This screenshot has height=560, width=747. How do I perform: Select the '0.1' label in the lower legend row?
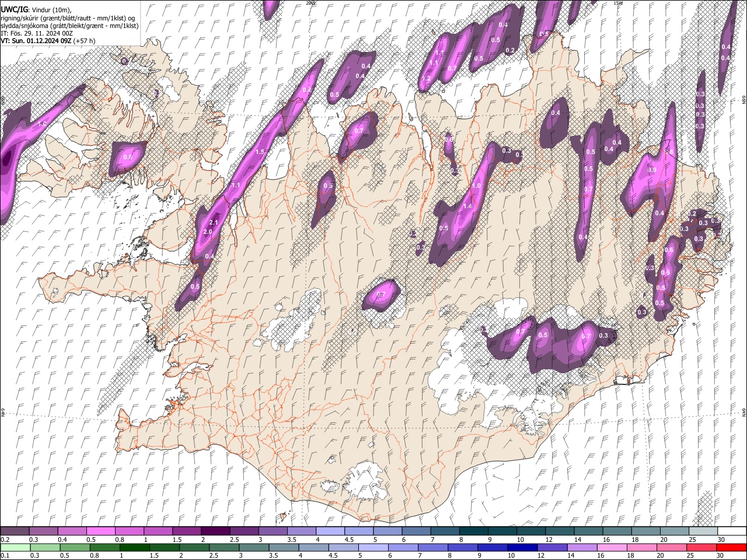[x=5, y=556]
